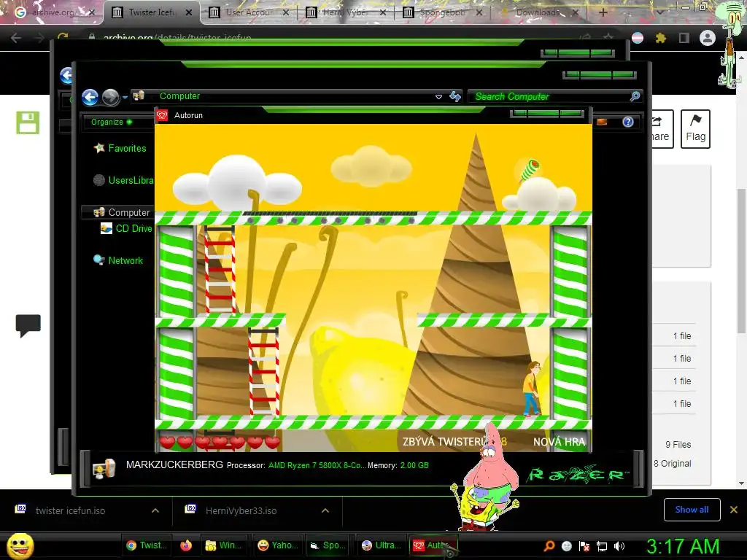
Task: Click the '9 Files' text on Archive page
Action: point(678,444)
